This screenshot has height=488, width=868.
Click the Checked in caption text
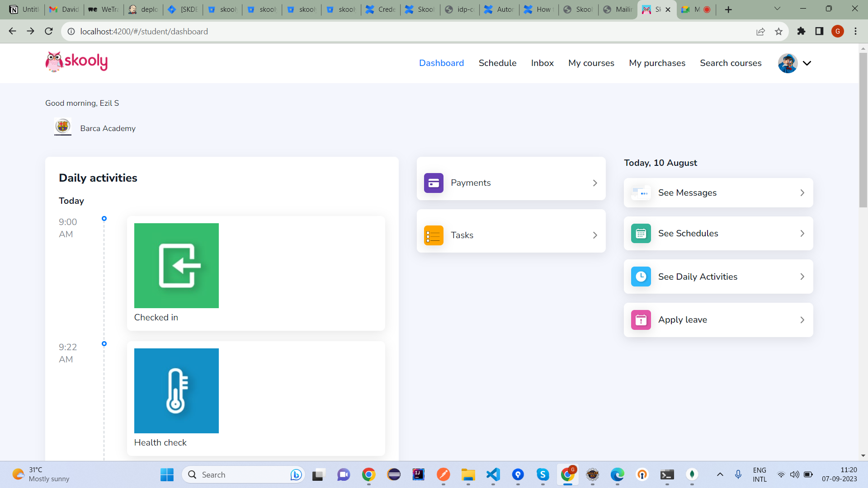[156, 317]
